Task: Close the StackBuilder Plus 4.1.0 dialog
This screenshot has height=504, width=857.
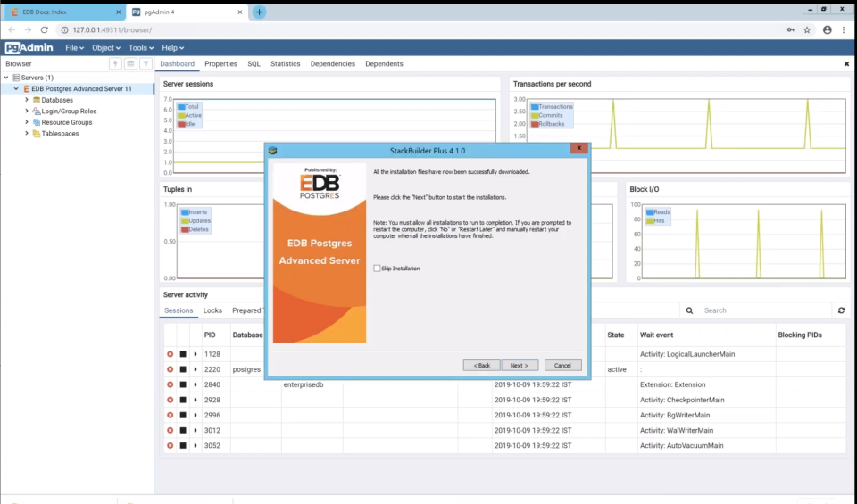Action: (x=578, y=148)
